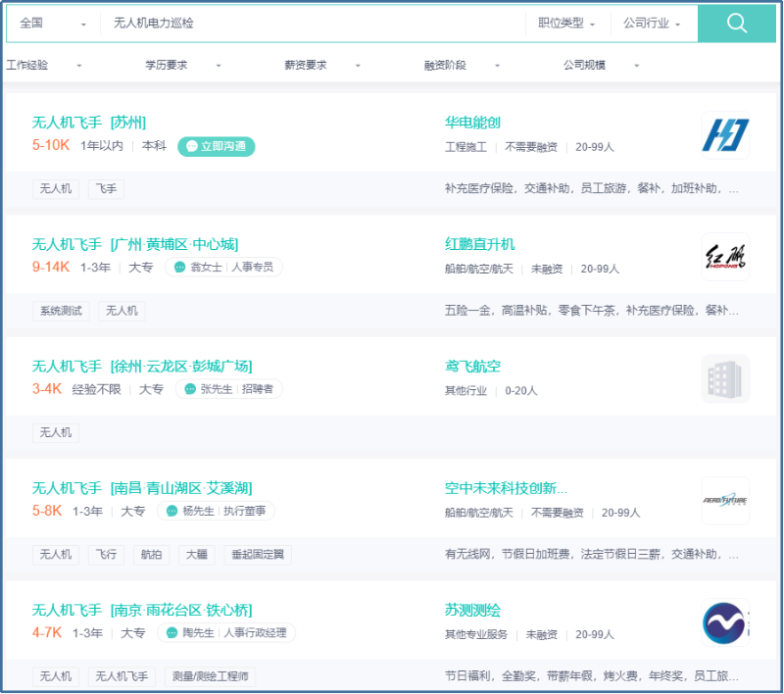Expand the 职位类型 dropdown

click(x=566, y=23)
